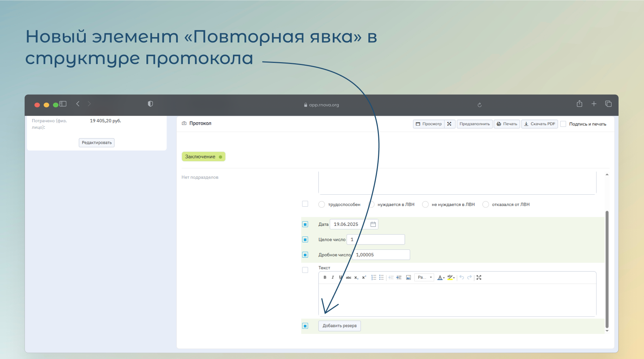Expand the text editor to fullscreen
644x359 pixels.
click(x=479, y=277)
